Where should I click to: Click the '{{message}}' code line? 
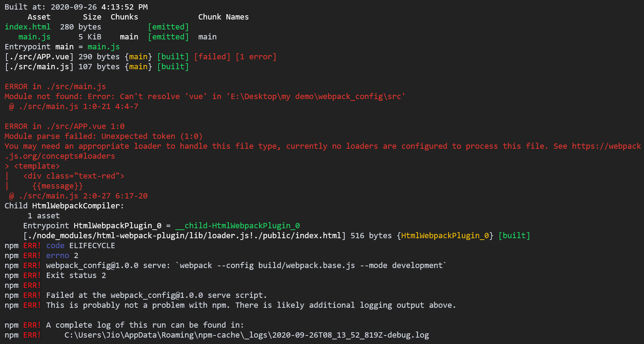tap(57, 186)
